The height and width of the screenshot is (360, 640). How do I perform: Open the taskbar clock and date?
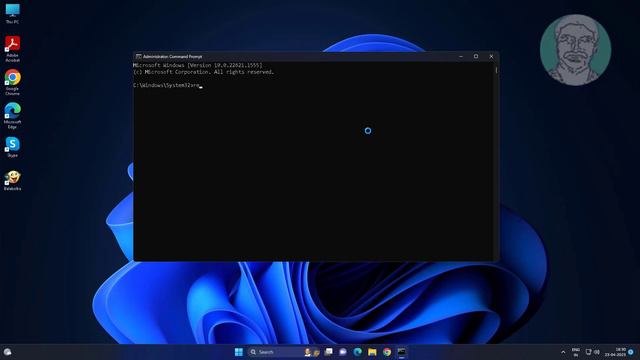[x=615, y=352]
